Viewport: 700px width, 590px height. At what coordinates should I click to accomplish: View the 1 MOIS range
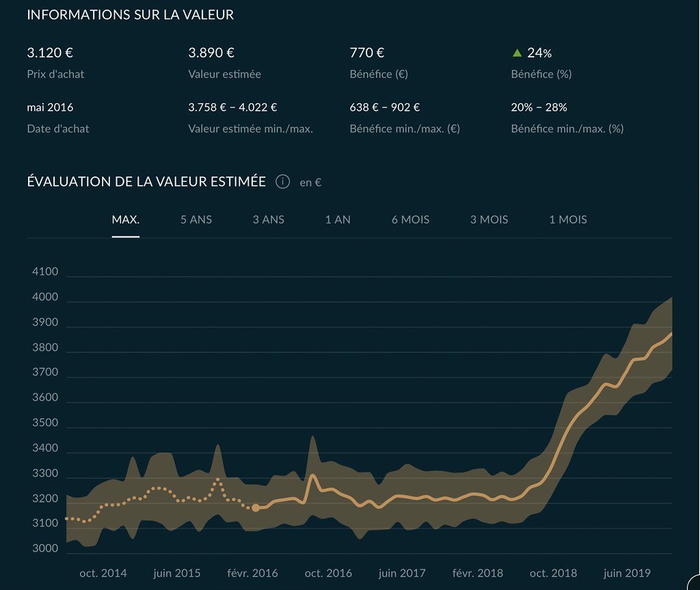pyautogui.click(x=568, y=219)
